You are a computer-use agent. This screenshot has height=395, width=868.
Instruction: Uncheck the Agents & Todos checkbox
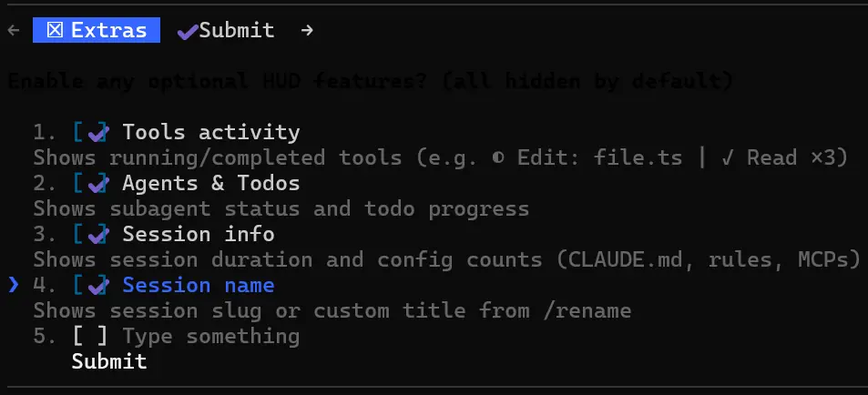click(x=91, y=184)
